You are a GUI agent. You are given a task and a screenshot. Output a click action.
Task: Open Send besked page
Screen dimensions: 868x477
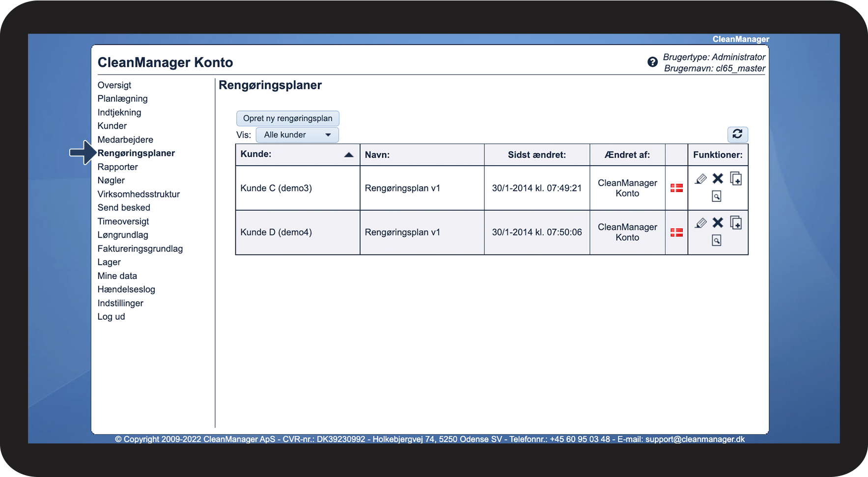124,208
